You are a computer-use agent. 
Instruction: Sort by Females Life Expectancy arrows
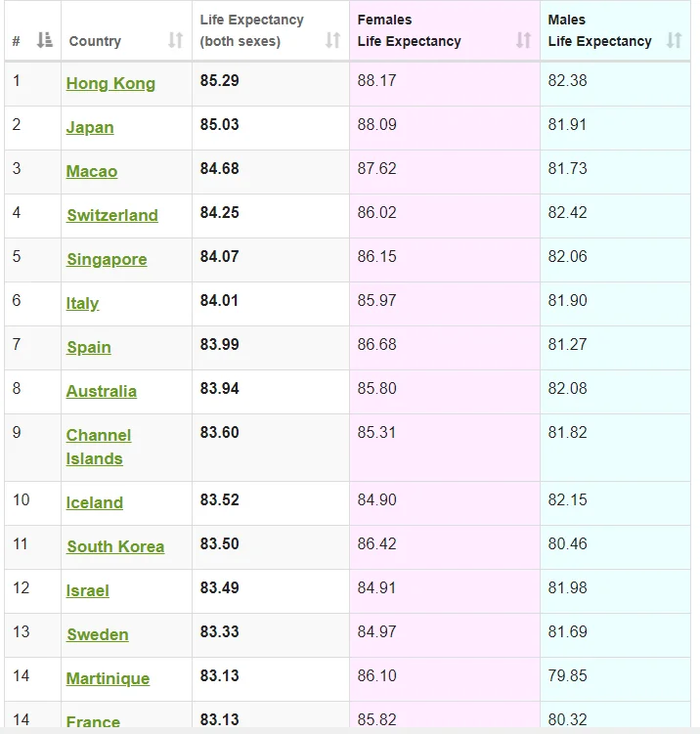pyautogui.click(x=523, y=40)
